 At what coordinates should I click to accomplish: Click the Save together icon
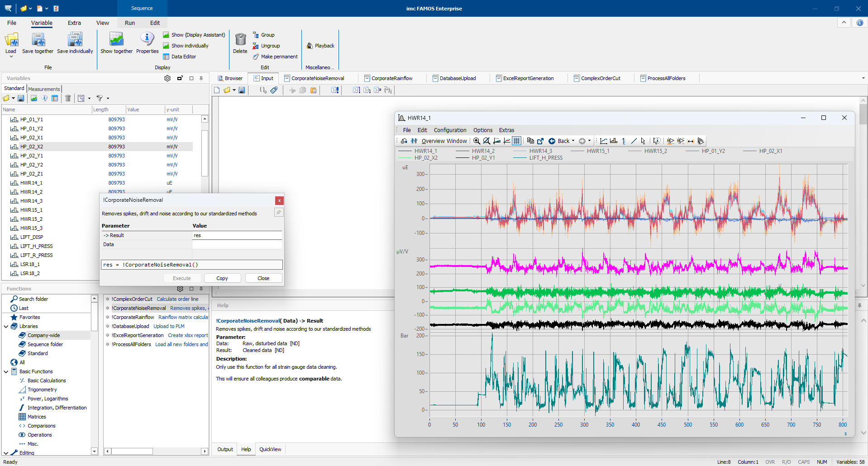click(x=38, y=40)
